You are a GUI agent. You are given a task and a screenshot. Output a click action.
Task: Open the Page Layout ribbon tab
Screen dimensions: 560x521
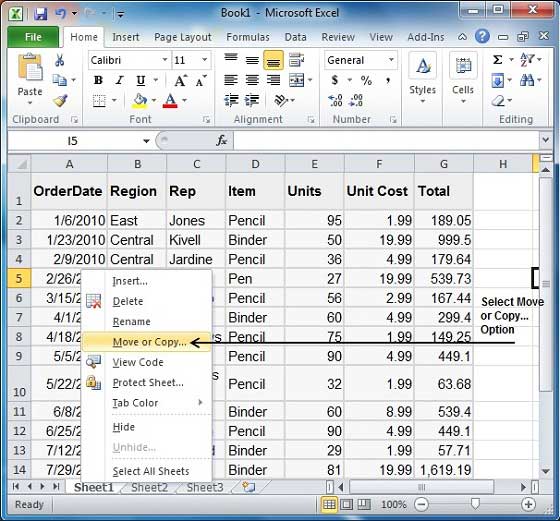pos(183,37)
